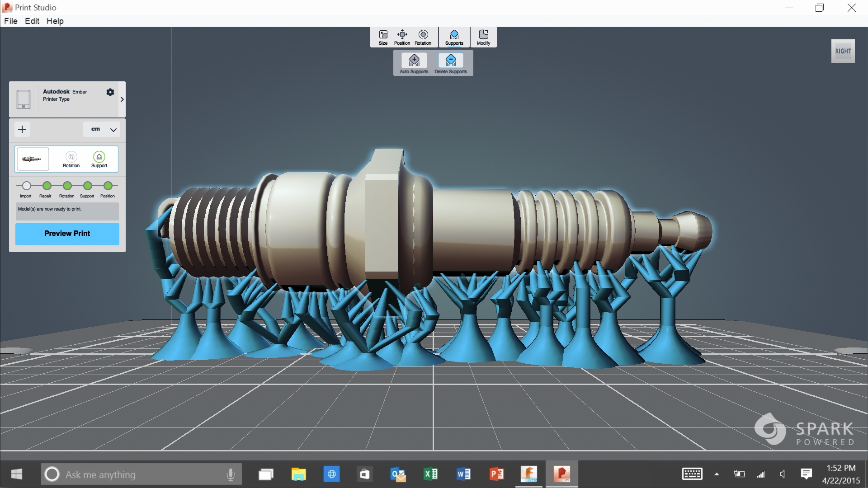The height and width of the screenshot is (488, 868).
Task: Select the Modify tool
Action: 483,37
